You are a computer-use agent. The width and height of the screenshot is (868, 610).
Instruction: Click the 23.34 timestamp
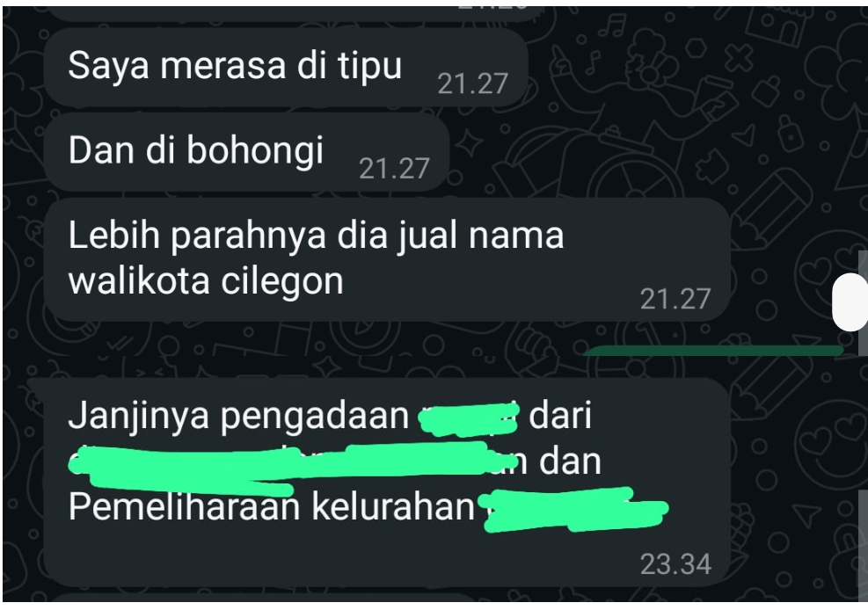(675, 564)
